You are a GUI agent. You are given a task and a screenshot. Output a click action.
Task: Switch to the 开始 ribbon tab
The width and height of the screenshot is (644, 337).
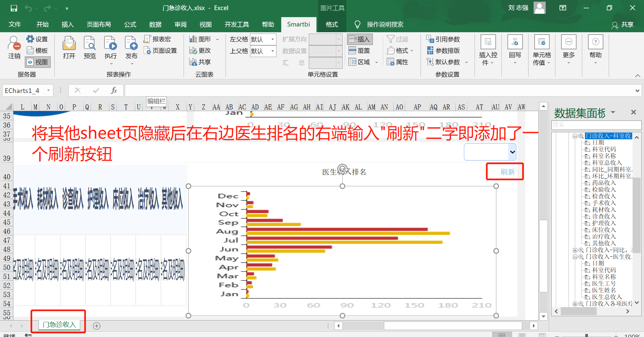(43, 25)
